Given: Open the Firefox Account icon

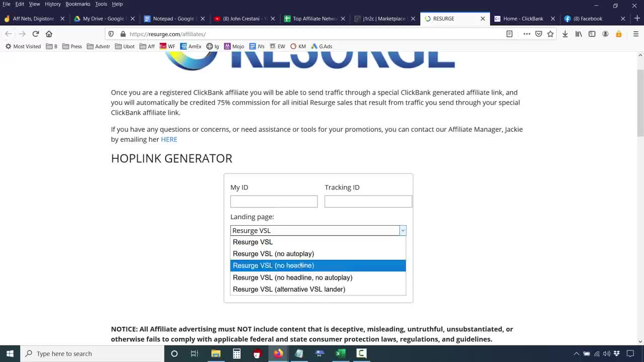Looking at the screenshot, I should tap(605, 34).
